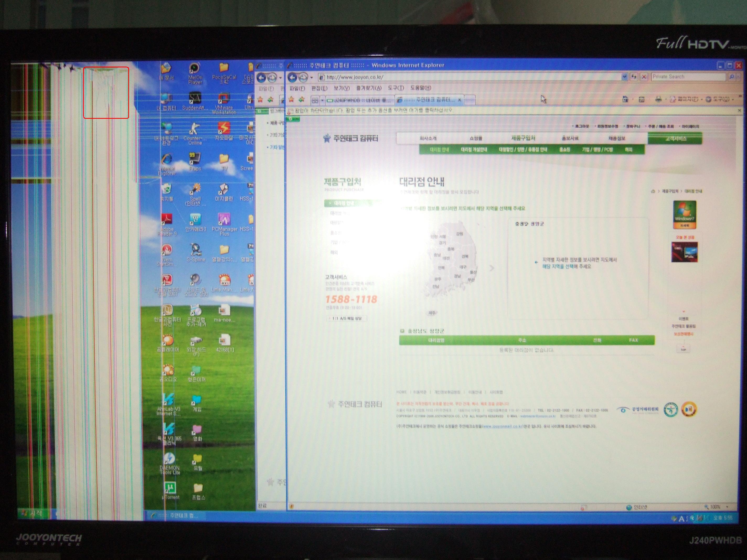Close the 주연테크 컴퓨터 tab
This screenshot has height=560, width=747.
click(x=459, y=100)
